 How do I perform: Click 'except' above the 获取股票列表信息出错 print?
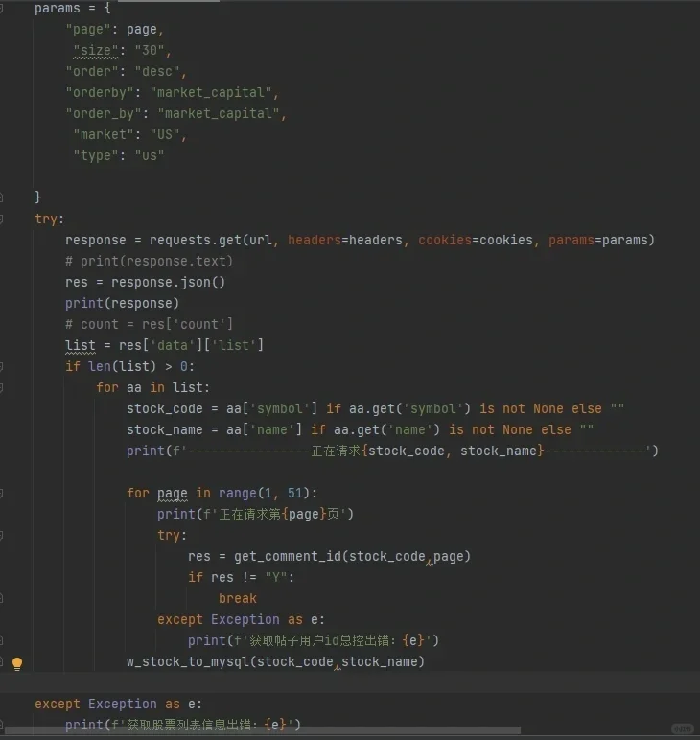[58, 705]
